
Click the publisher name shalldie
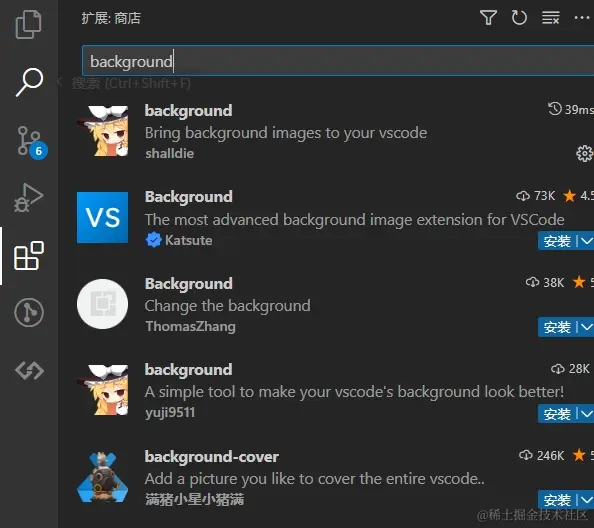170,153
